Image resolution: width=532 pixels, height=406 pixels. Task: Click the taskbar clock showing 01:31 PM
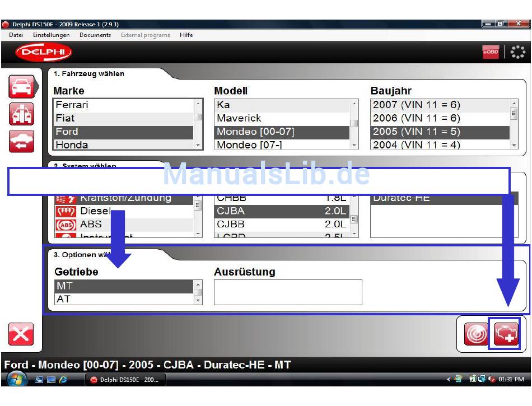click(x=511, y=379)
